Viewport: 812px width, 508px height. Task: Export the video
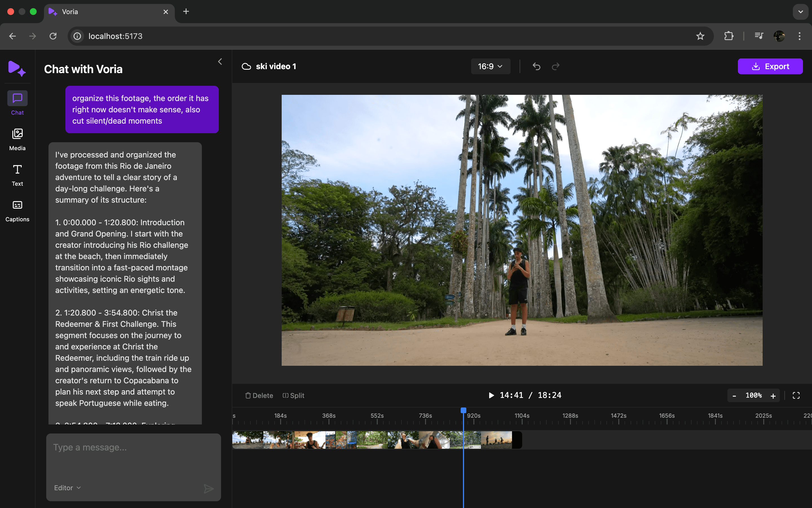pyautogui.click(x=770, y=66)
